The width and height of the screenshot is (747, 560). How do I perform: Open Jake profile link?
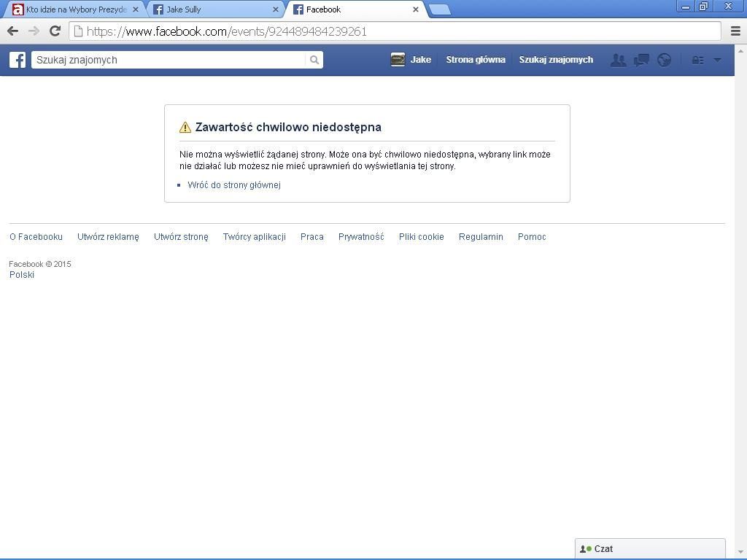click(421, 60)
